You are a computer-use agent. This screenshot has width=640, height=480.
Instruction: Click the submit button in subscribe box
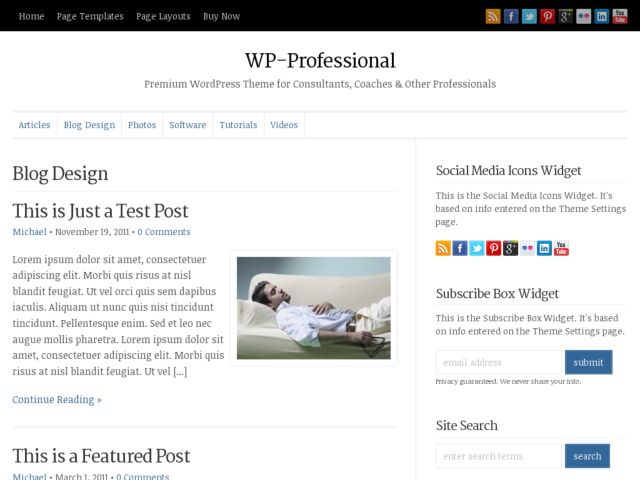(x=589, y=362)
